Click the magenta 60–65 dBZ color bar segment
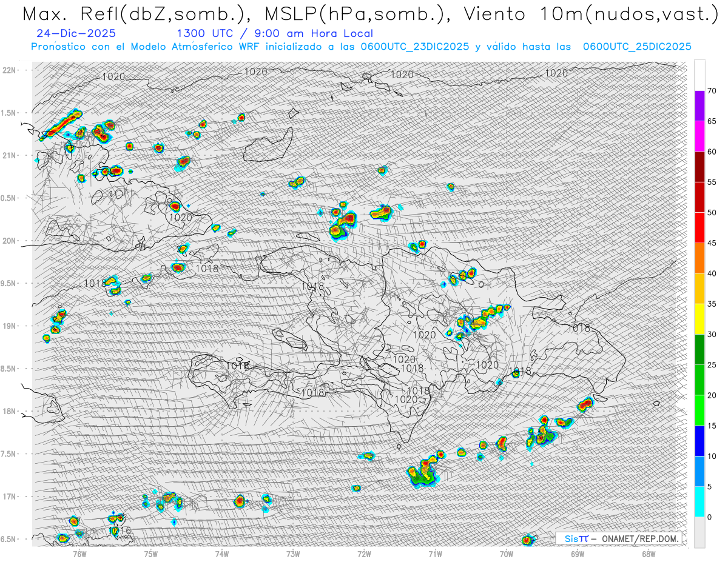Image resolution: width=728 pixels, height=562 pixels. pyautogui.click(x=699, y=136)
